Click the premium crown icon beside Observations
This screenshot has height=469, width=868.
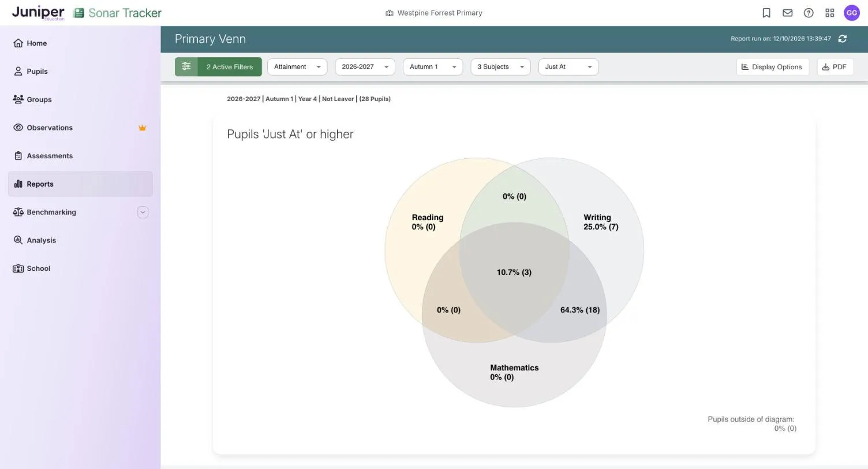(142, 128)
